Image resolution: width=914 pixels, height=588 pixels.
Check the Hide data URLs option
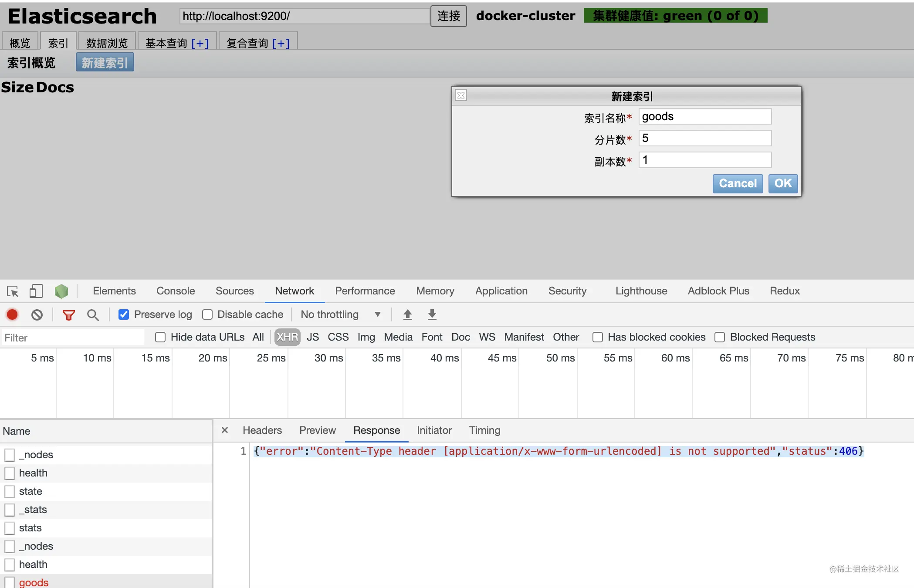tap(160, 337)
